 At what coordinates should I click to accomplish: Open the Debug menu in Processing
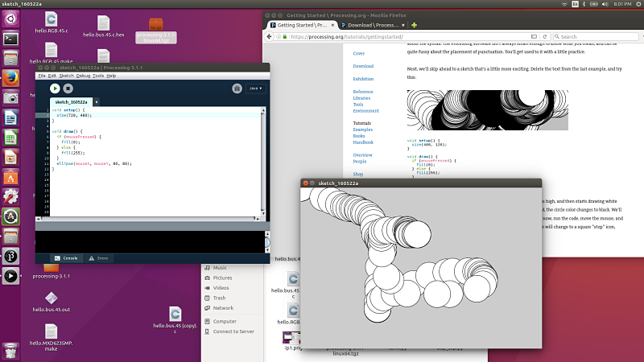tap(83, 76)
